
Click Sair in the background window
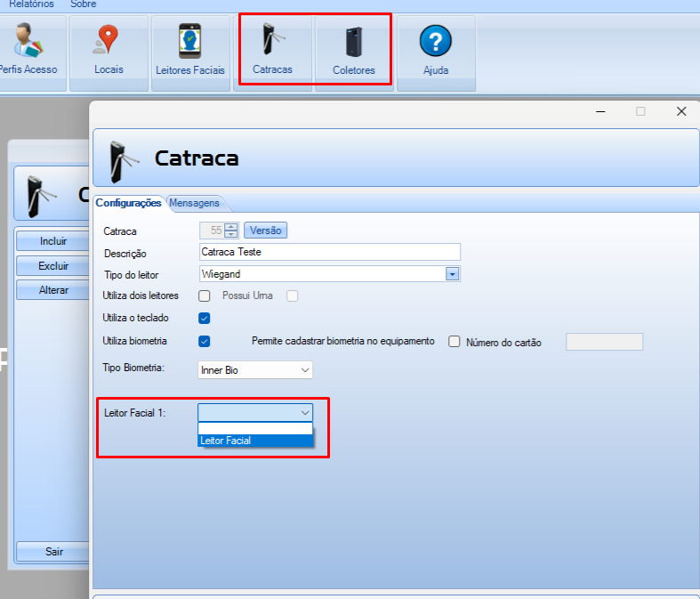tap(53, 552)
